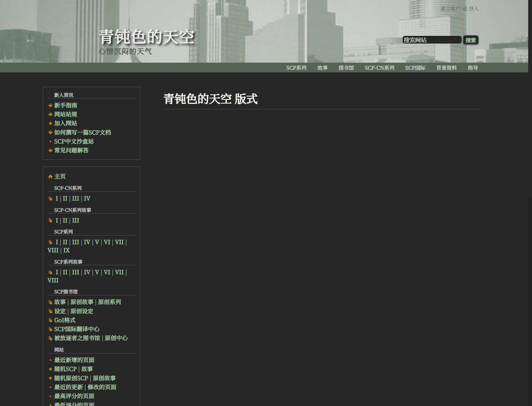Click the diamond icon next to 常见问题解答
532x406 pixels.
[x=50, y=151]
